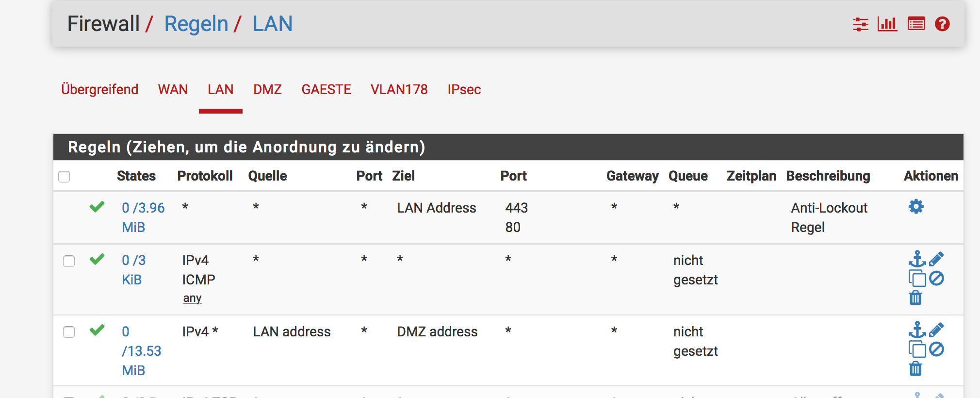980x398 pixels.
Task: Switch to the WAN tab
Action: 173,90
